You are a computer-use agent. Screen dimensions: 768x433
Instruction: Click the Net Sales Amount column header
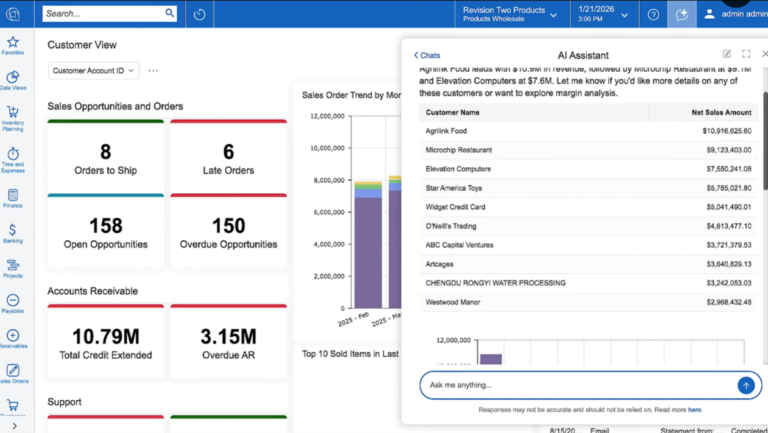(704, 112)
